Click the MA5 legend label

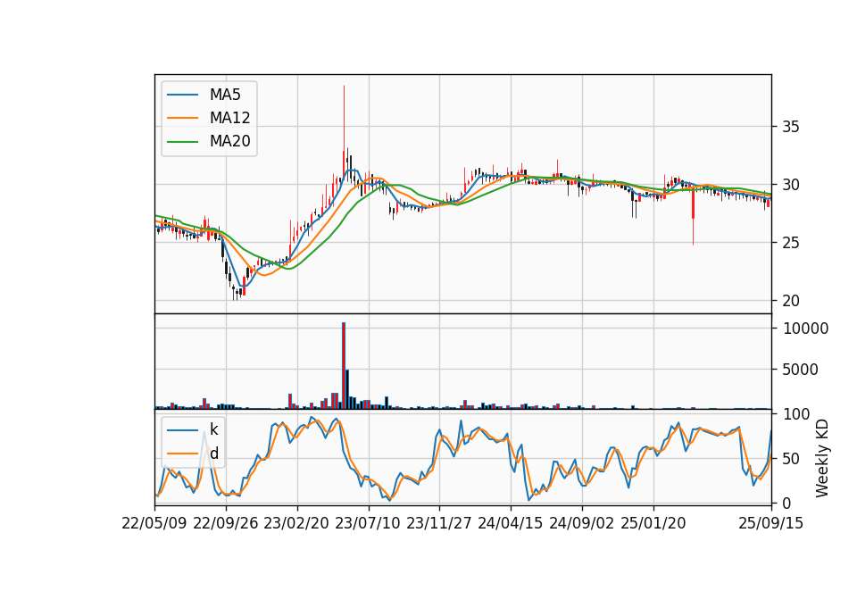[225, 95]
